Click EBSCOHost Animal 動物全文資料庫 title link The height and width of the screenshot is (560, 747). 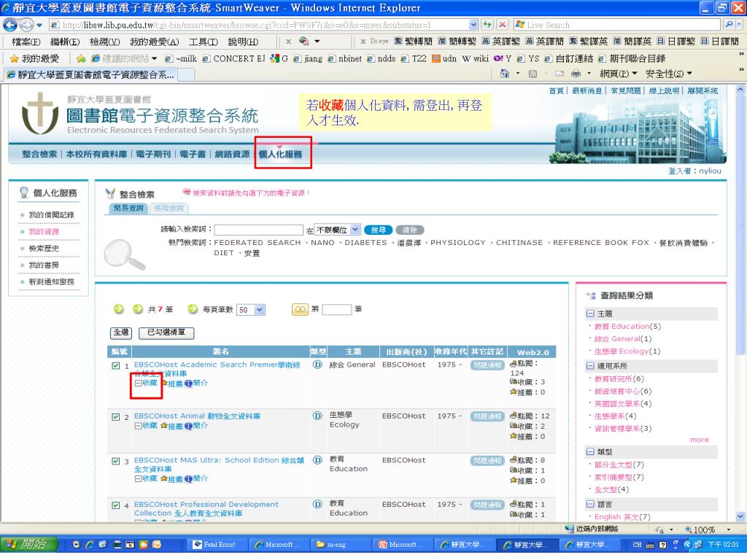[x=197, y=416]
